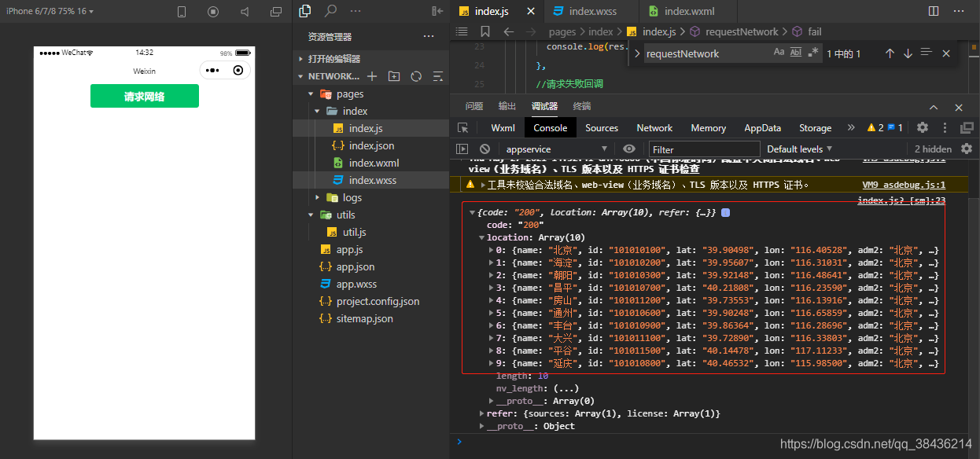
Task: Click the element inspect picker icon
Action: pyautogui.click(x=463, y=127)
